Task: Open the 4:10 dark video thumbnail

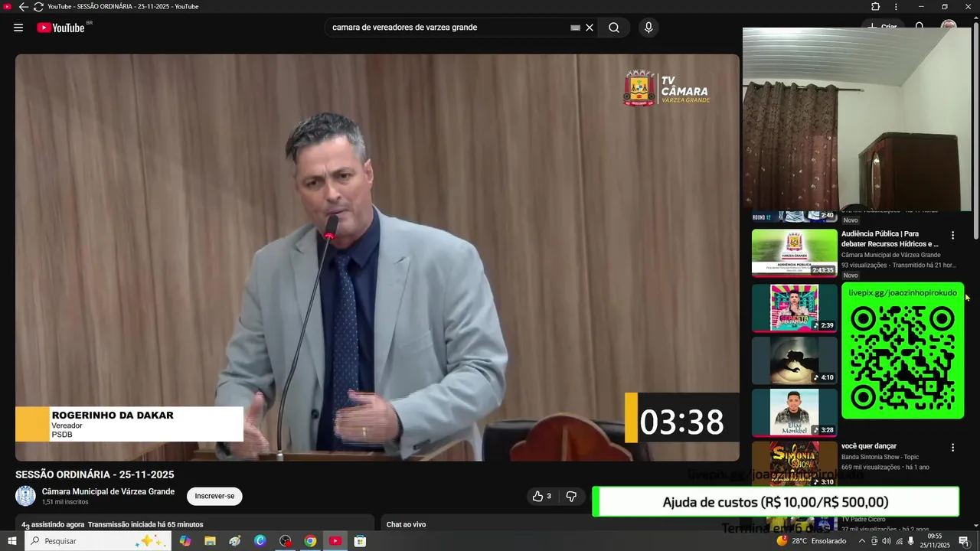Action: pos(795,360)
